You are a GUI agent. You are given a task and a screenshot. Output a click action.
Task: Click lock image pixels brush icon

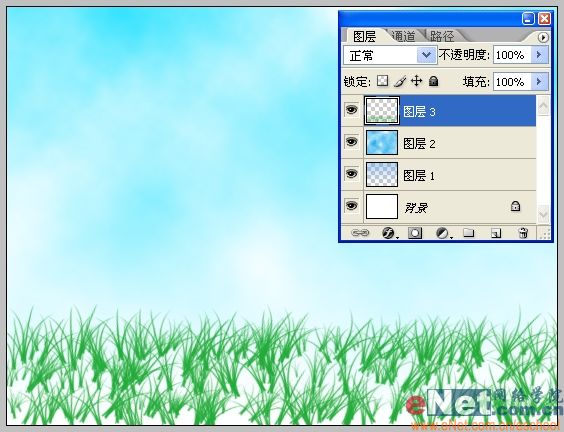[x=400, y=81]
